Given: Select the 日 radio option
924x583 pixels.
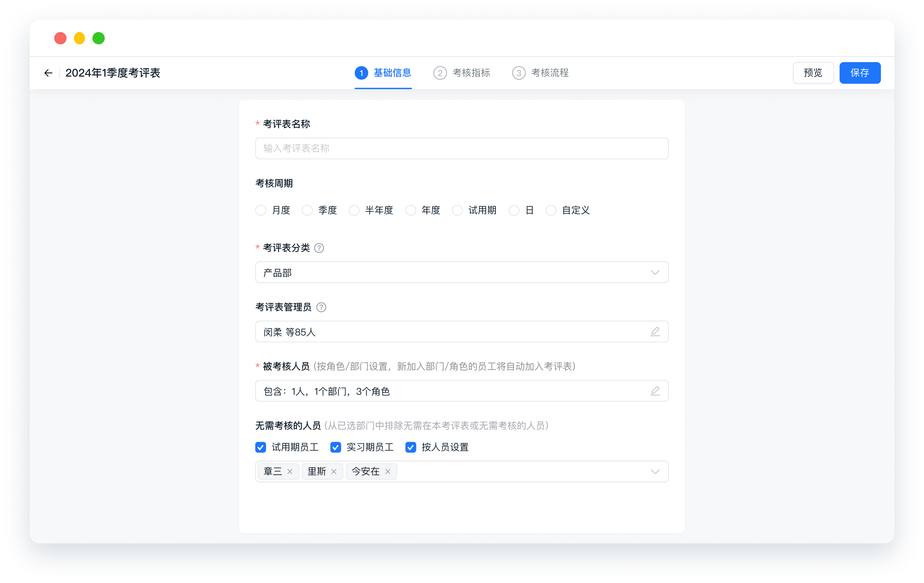Looking at the screenshot, I should pyautogui.click(x=514, y=210).
